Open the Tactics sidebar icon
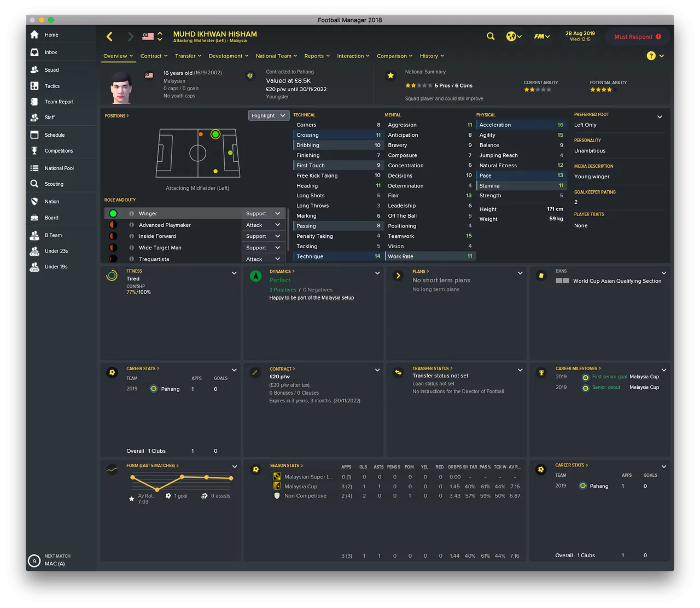 click(x=34, y=86)
